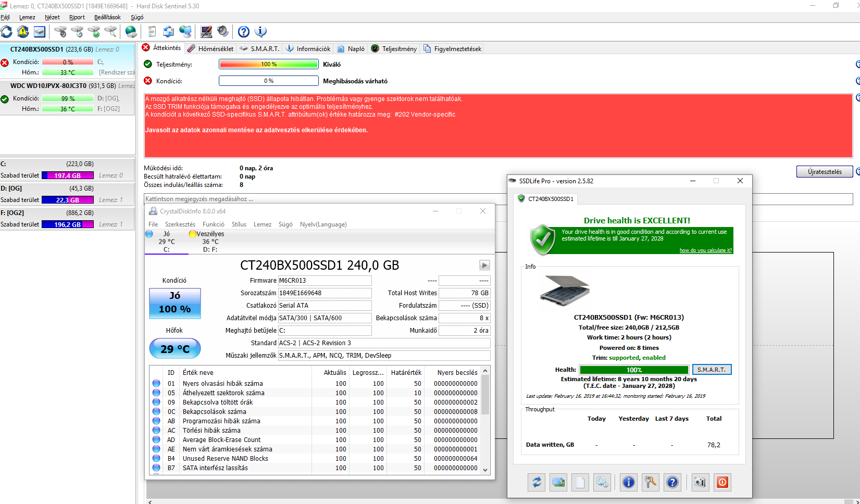
Task: Click the keys icon in SSDLife
Action: [x=651, y=482]
